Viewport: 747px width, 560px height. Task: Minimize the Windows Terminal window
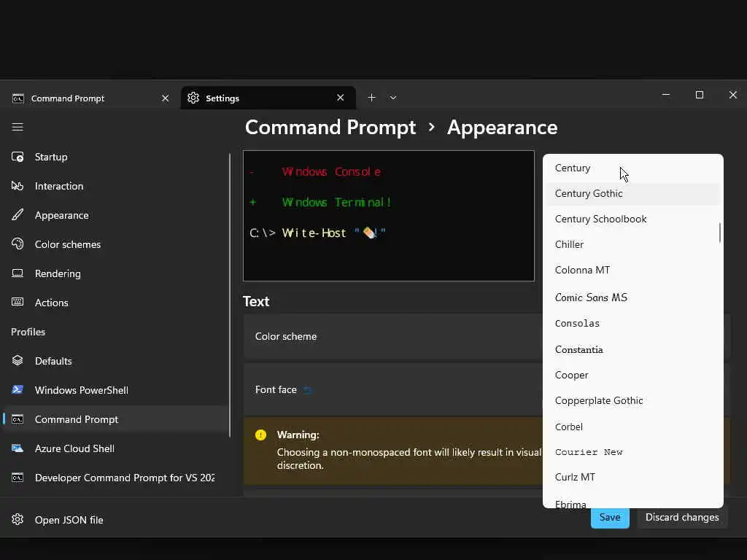[666, 95]
